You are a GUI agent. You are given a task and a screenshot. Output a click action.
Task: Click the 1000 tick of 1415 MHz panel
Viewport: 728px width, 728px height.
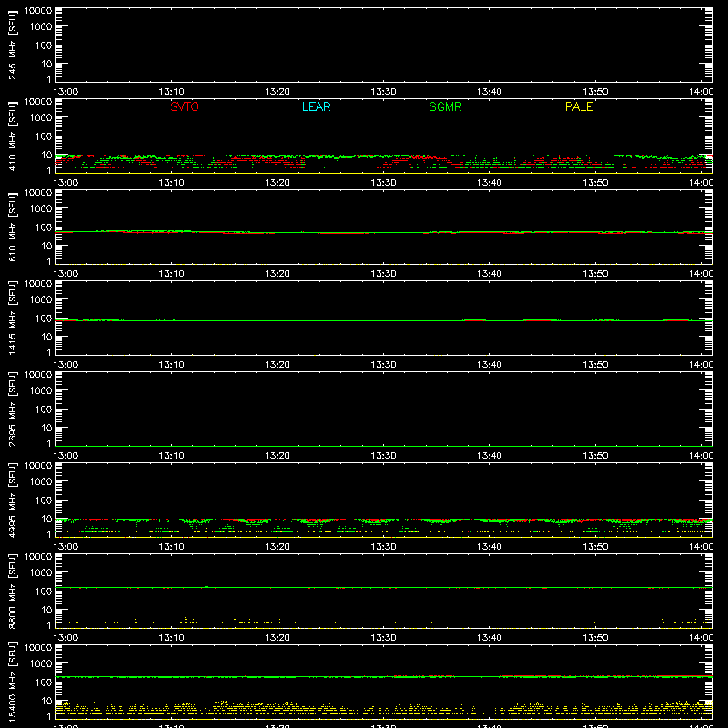41,300
